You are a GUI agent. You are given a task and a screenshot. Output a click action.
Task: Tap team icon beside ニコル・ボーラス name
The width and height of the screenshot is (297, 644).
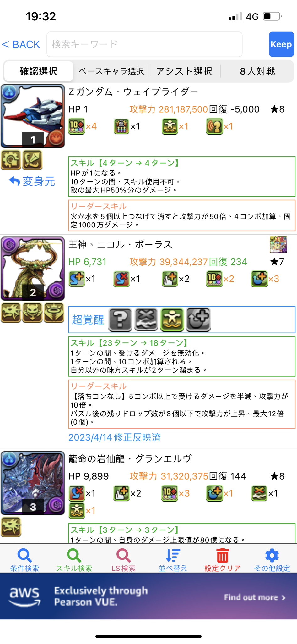[278, 245]
